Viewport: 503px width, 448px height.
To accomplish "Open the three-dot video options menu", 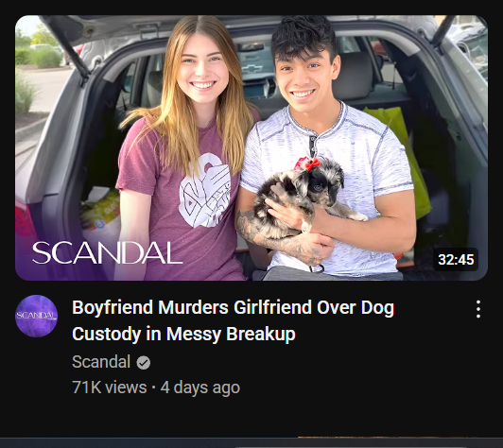I will (478, 309).
